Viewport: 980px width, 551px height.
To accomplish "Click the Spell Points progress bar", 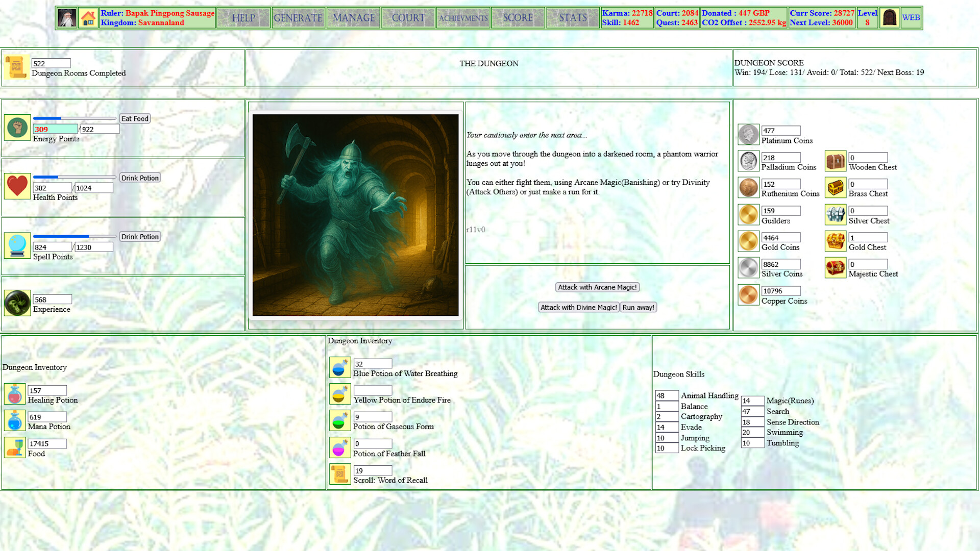I will click(75, 236).
